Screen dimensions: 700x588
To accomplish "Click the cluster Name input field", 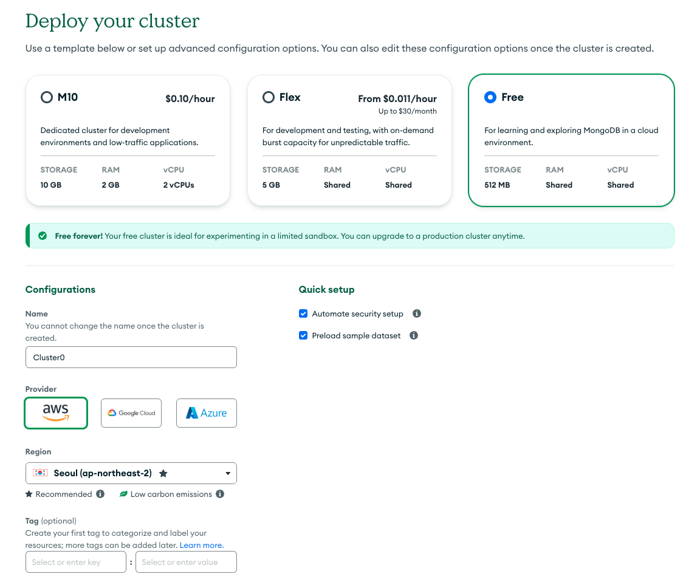I will [131, 357].
